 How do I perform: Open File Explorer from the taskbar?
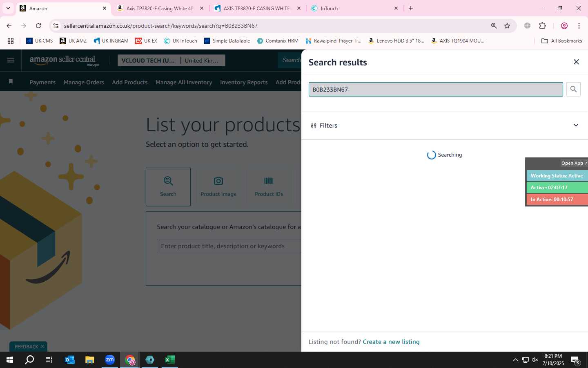coord(89,360)
